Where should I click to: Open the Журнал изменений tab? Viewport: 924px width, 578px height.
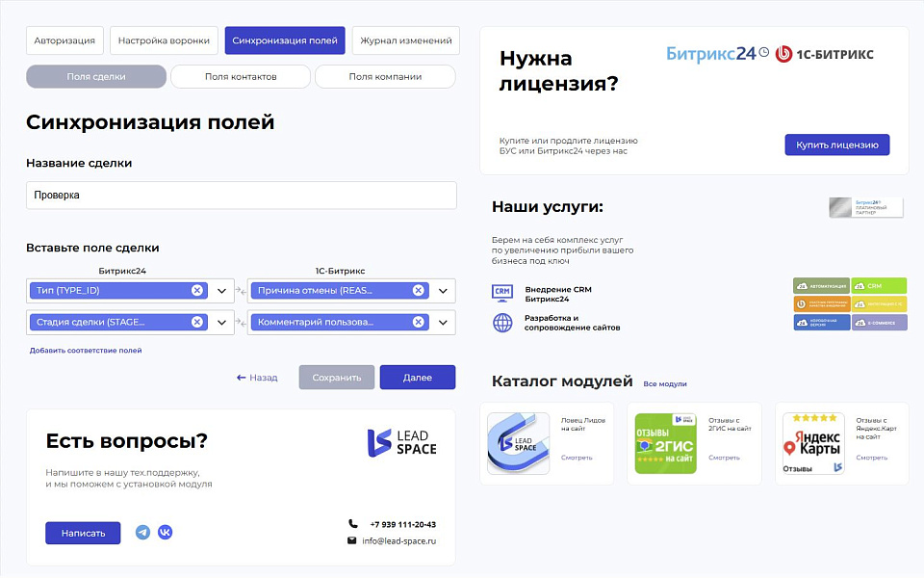click(x=405, y=40)
